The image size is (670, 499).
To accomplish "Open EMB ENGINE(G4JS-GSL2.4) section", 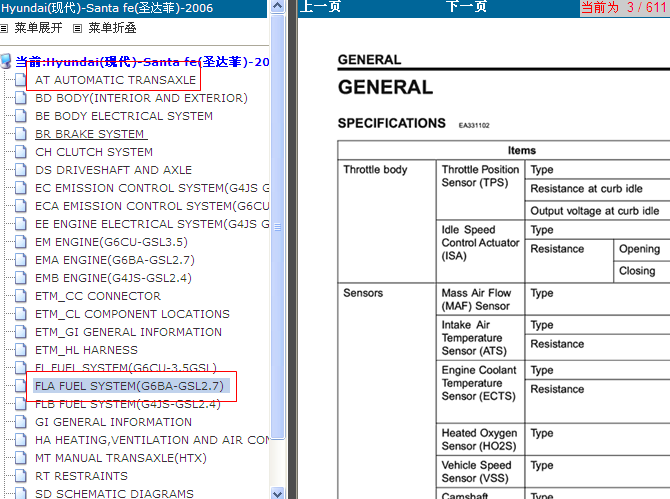I will [114, 278].
